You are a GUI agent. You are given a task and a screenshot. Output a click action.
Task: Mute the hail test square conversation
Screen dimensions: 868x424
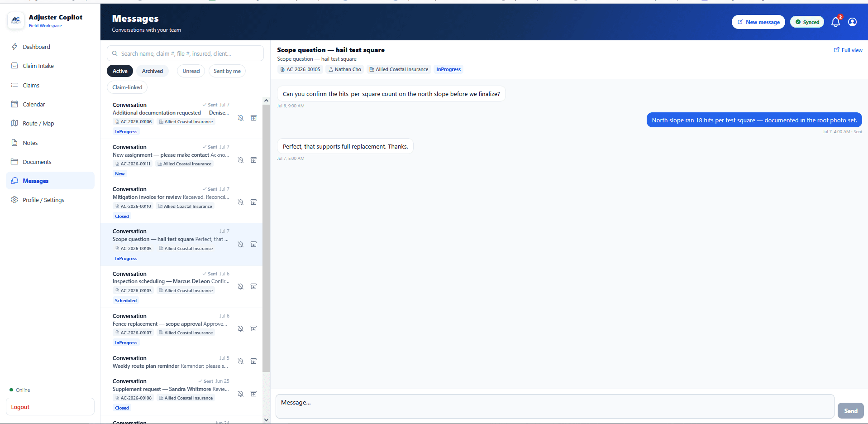pos(241,244)
